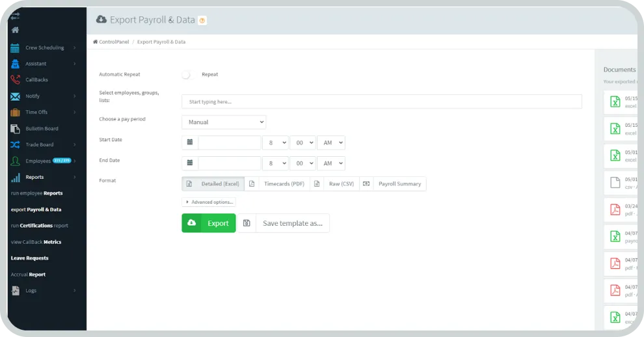Click the green Export button

(x=209, y=223)
